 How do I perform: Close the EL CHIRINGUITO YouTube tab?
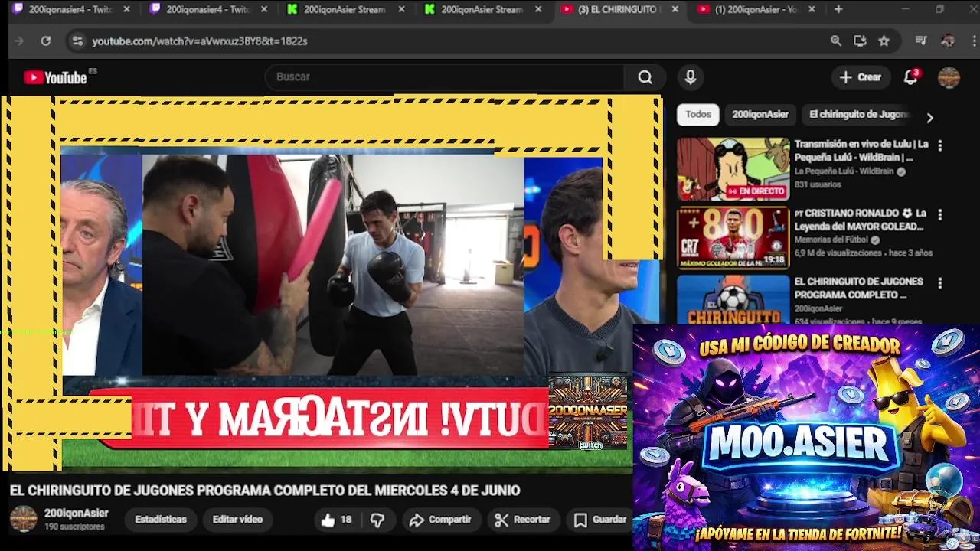[675, 9]
